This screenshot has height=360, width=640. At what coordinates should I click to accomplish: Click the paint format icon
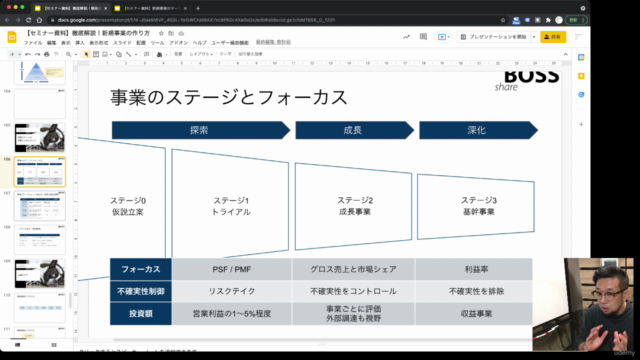(x=56, y=54)
